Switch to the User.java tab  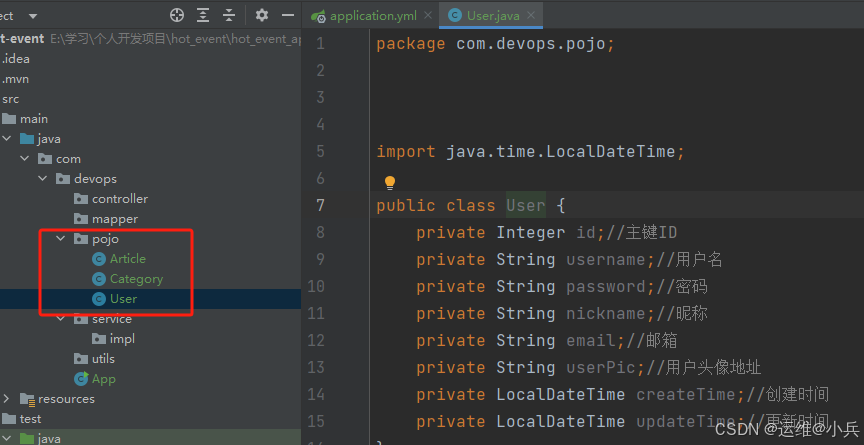[493, 16]
